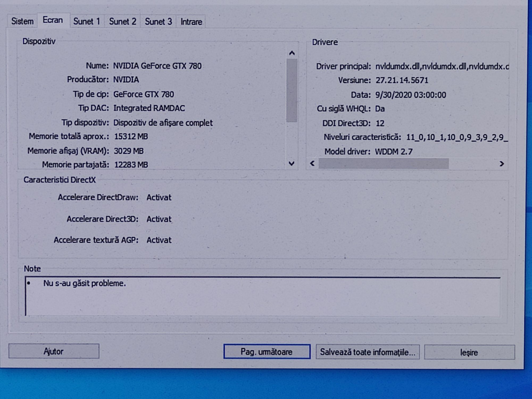This screenshot has height=399, width=532.
Task: Open the Sunet 2 tab
Action: pos(123,21)
